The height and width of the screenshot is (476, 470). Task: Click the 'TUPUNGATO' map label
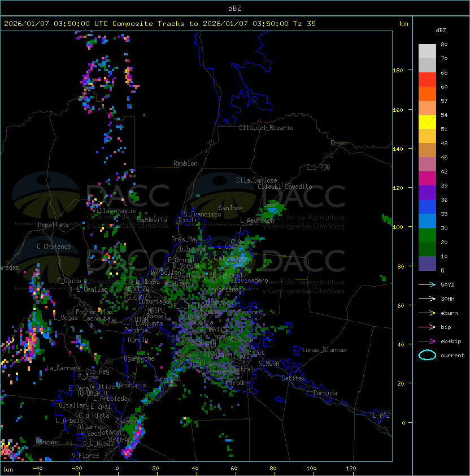coord(92,393)
